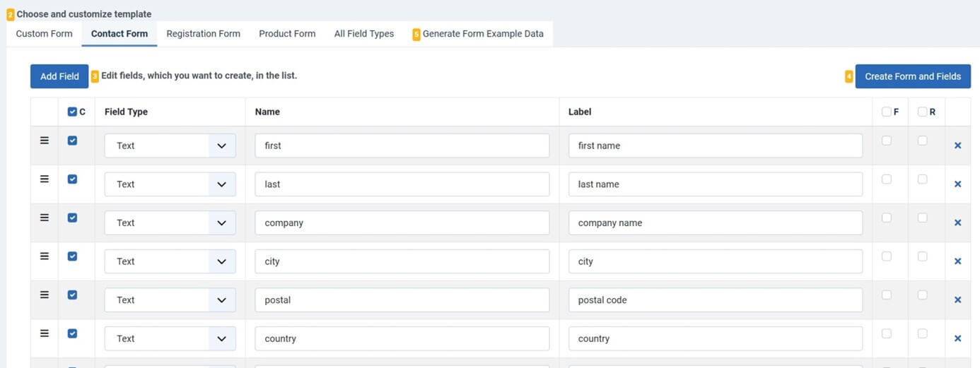Click the Label column header

[x=580, y=112]
